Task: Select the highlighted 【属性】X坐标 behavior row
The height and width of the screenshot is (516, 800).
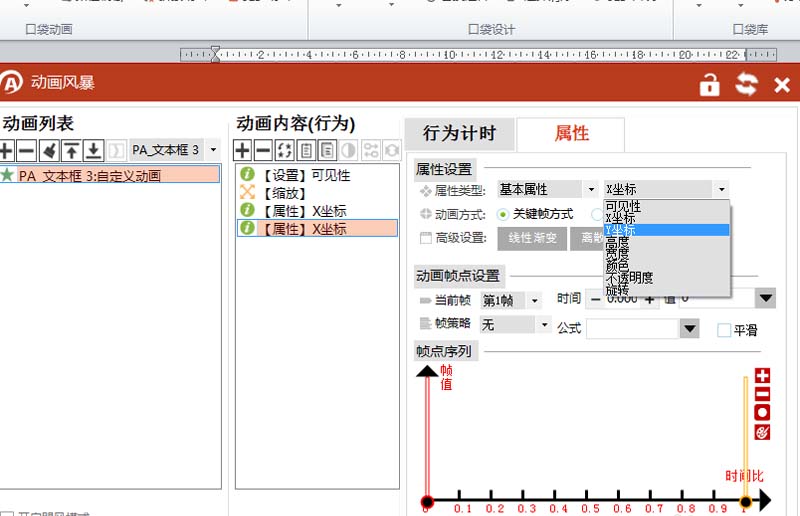Action: [317, 228]
